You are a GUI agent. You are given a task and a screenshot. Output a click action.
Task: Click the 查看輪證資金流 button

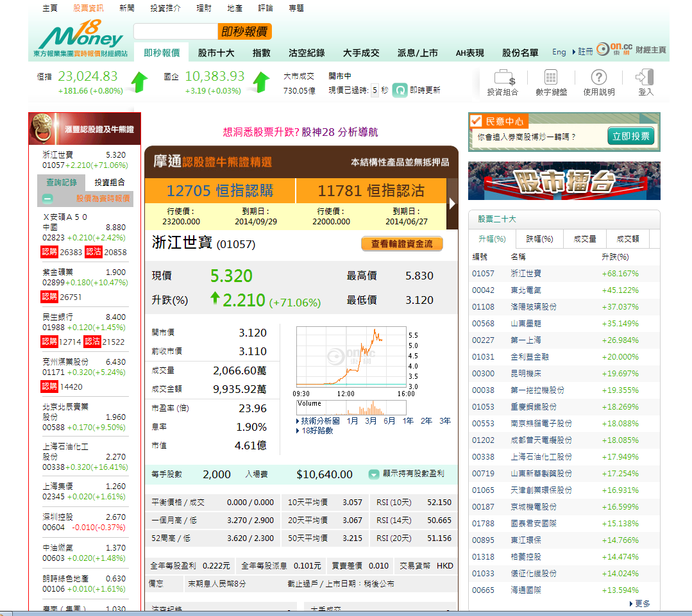pos(401,244)
